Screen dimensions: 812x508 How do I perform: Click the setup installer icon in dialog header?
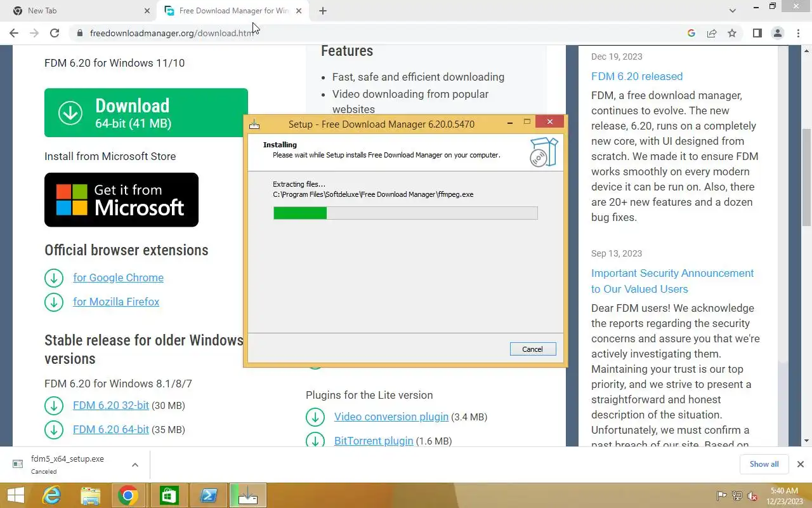point(544,152)
